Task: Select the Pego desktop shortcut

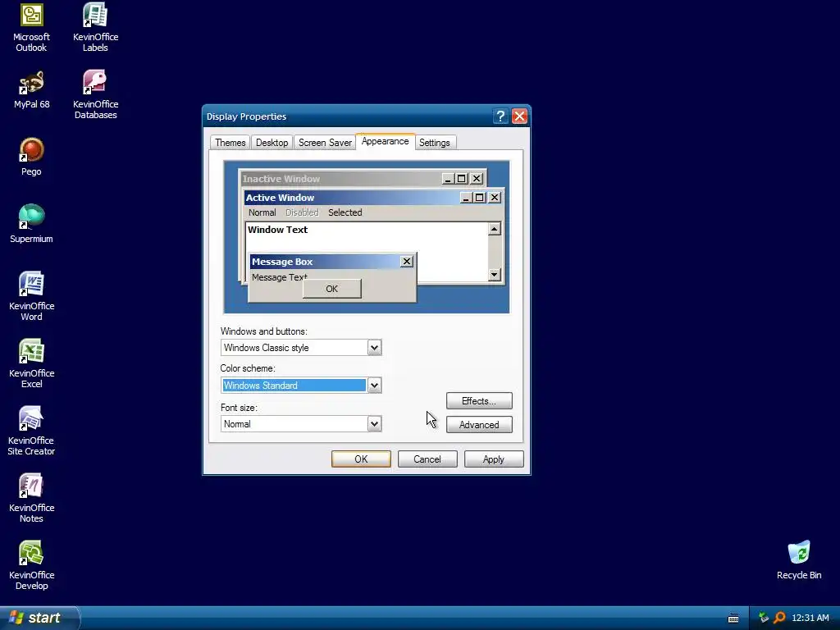Action: point(32,157)
